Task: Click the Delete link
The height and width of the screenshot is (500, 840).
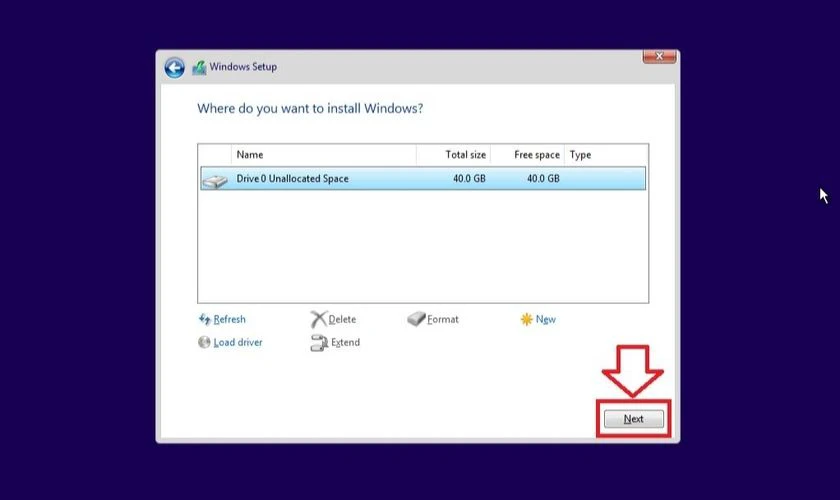Action: pos(342,319)
